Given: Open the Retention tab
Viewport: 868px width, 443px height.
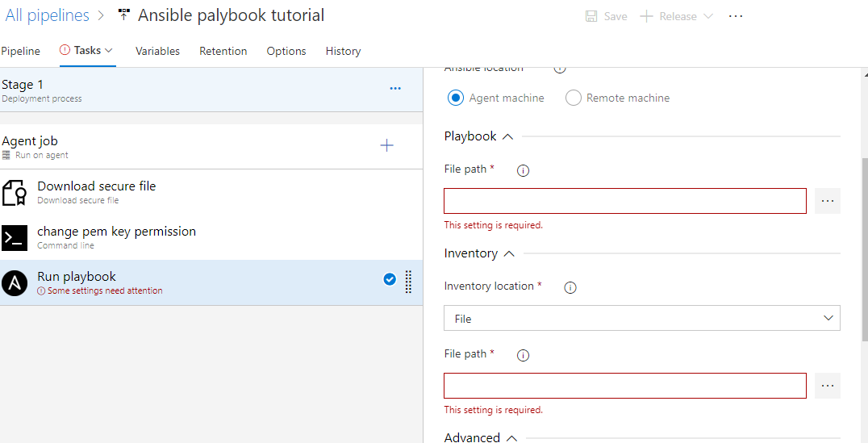Looking at the screenshot, I should pyautogui.click(x=223, y=51).
